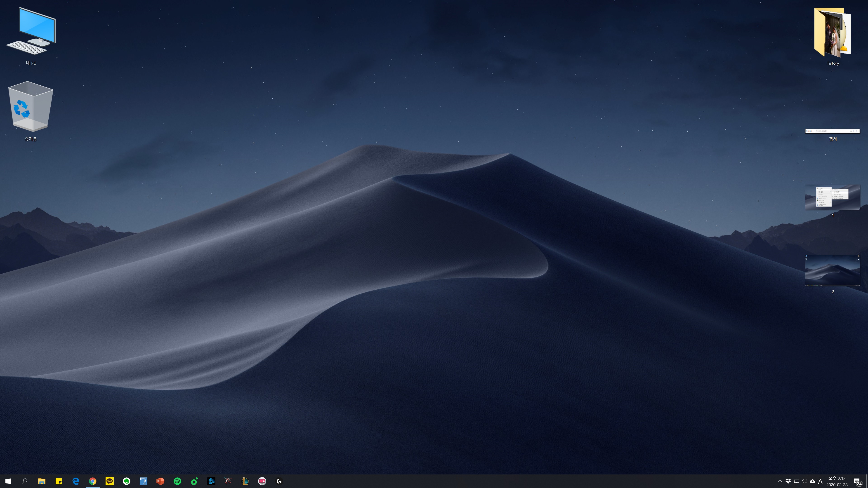The width and height of the screenshot is (868, 488).
Task: Open the Windows Start menu
Action: [x=8, y=481]
